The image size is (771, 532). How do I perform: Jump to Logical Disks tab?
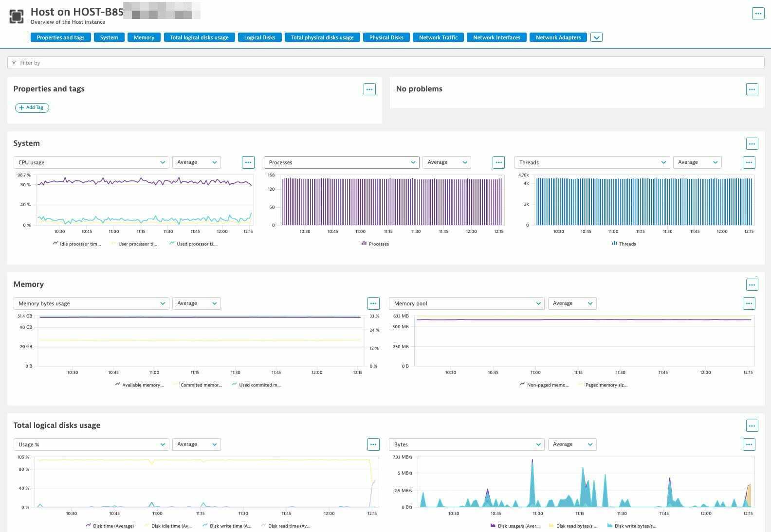[260, 37]
